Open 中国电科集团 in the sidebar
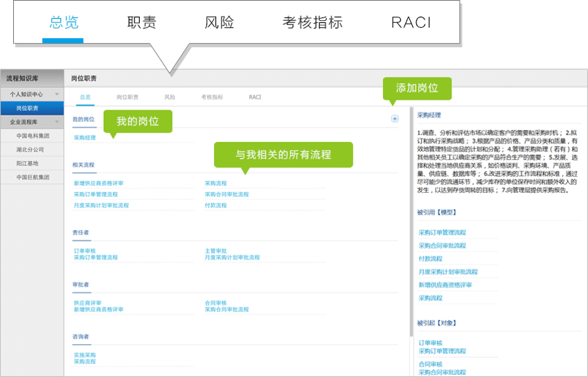588x377 pixels. click(30, 136)
